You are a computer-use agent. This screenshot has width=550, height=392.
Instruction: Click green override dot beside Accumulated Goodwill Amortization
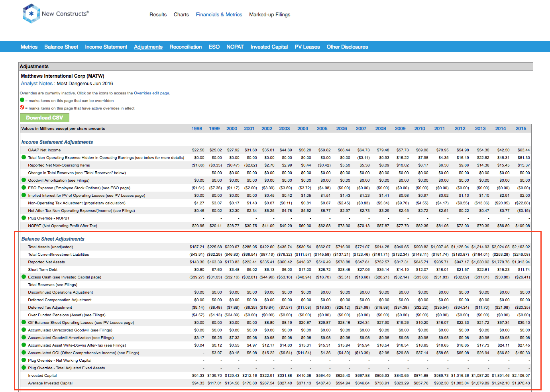[24, 337]
